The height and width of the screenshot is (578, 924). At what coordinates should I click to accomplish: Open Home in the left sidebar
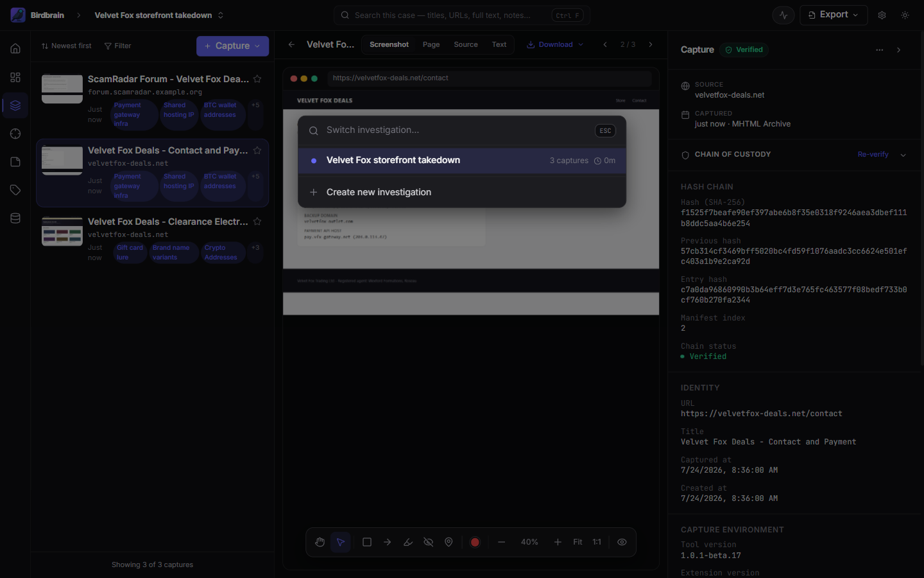(x=15, y=49)
